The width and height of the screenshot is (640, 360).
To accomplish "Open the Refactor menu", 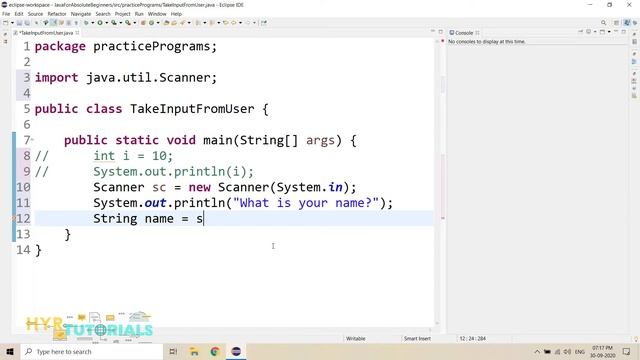I will click(x=57, y=14).
